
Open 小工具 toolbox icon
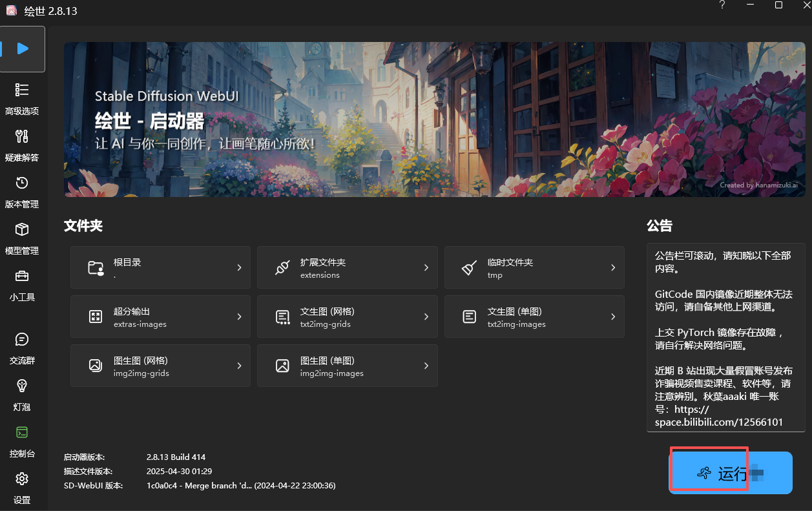tap(22, 284)
